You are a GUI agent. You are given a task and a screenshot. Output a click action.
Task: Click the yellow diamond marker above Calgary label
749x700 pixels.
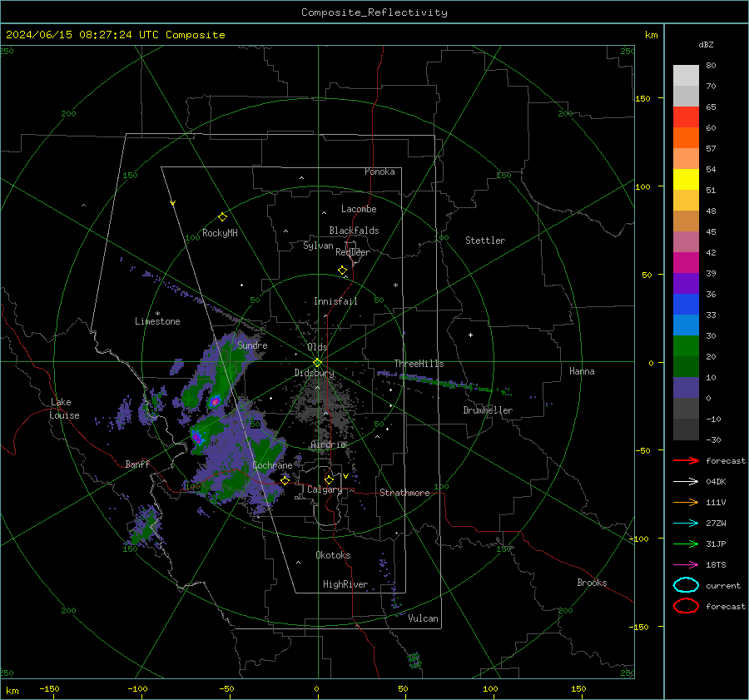coord(329,479)
